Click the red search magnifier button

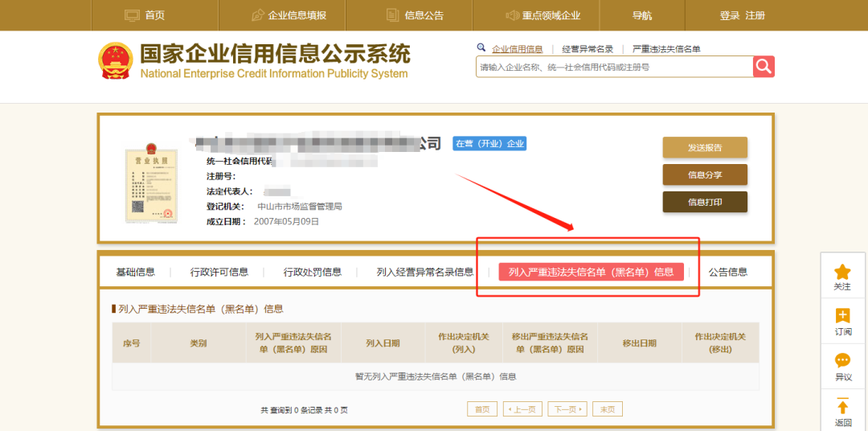(764, 67)
